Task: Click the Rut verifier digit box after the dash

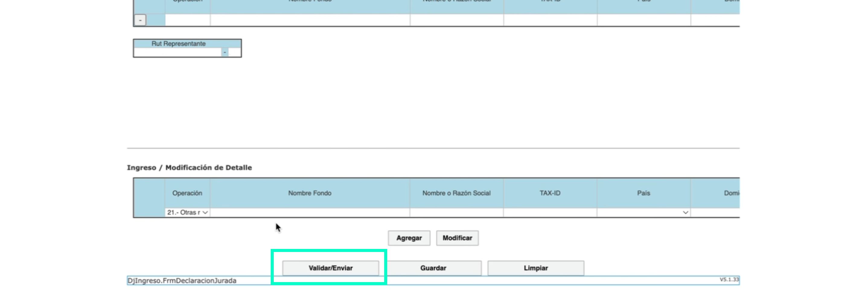Action: [x=235, y=52]
